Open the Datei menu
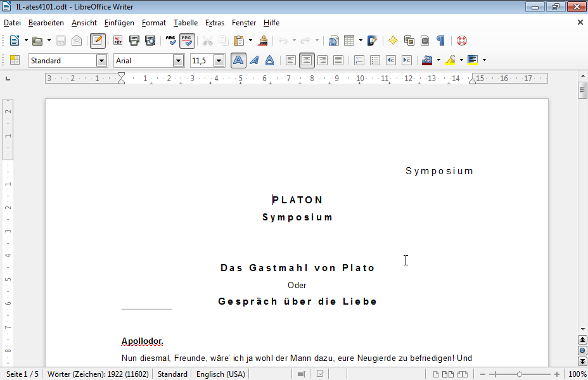The image size is (588, 380). point(13,23)
